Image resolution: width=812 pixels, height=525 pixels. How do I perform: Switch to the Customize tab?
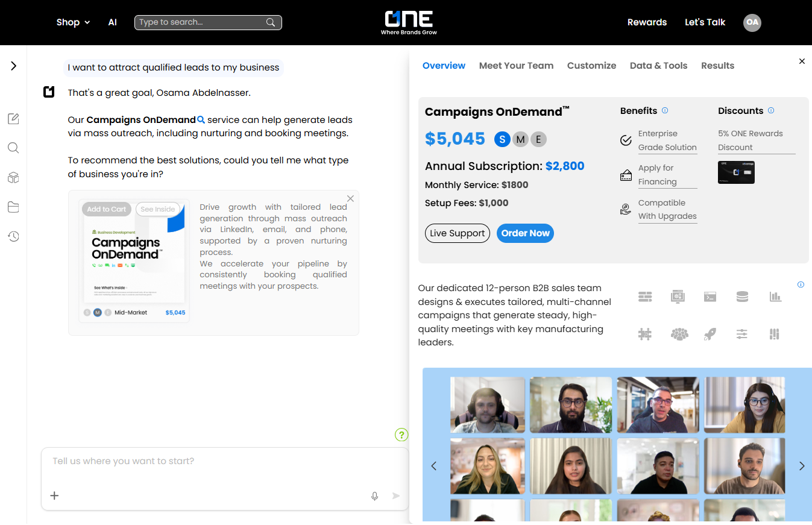coord(591,66)
